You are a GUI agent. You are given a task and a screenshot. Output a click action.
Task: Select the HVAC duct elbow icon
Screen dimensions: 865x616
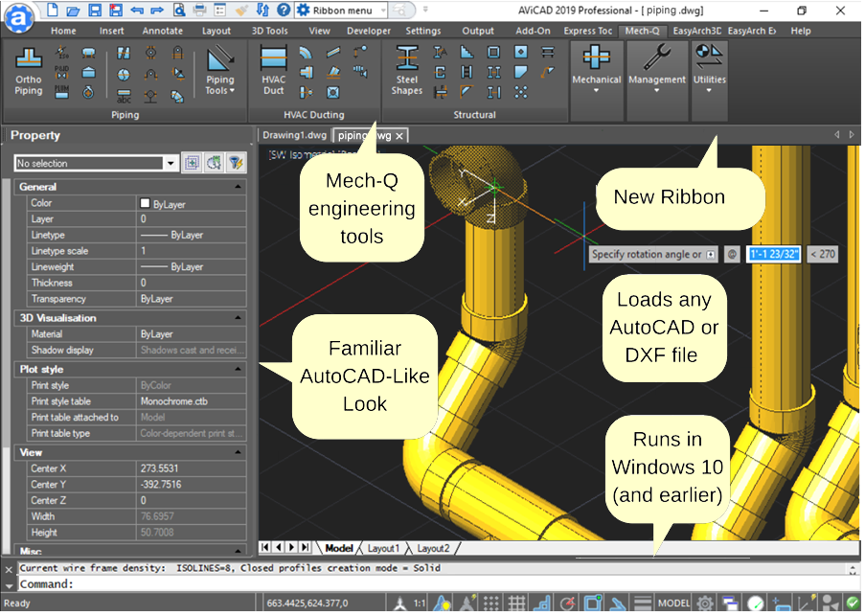point(306,53)
